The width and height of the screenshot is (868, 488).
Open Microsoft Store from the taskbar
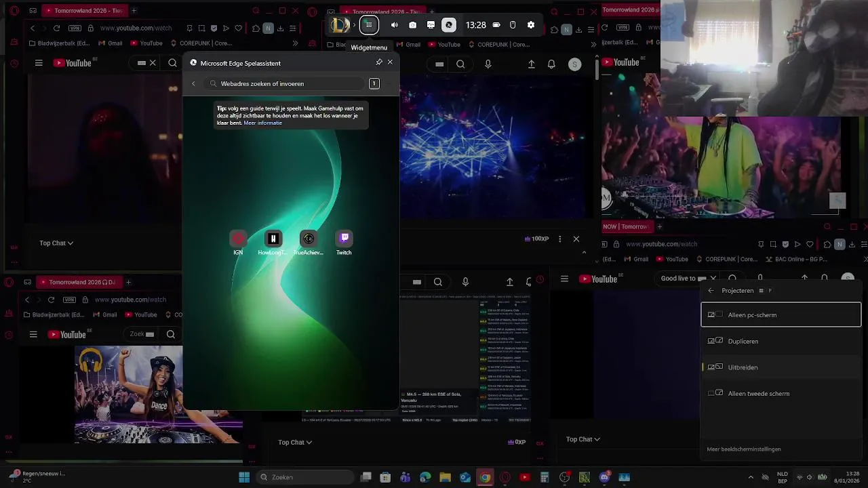(385, 478)
